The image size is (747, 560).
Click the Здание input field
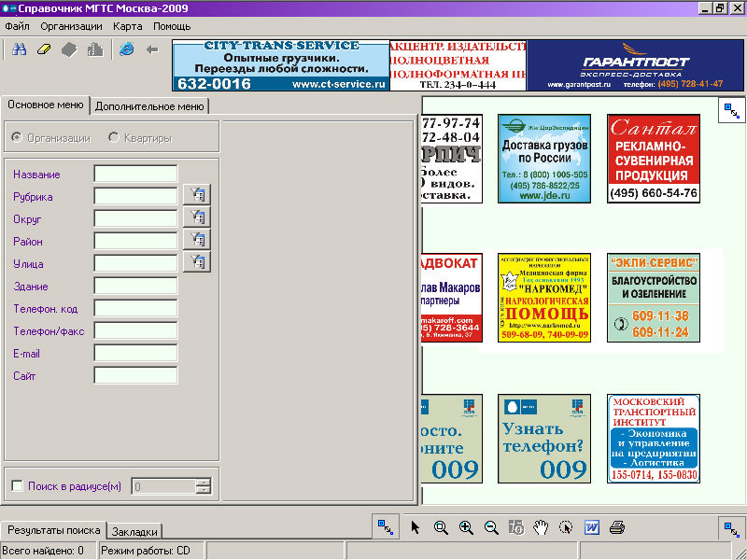point(135,286)
